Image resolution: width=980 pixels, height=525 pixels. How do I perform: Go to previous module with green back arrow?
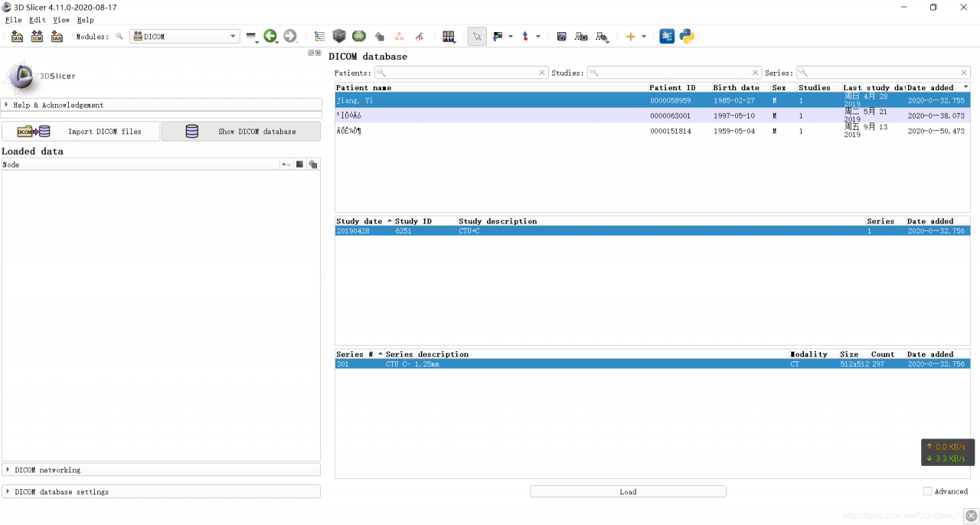(270, 36)
